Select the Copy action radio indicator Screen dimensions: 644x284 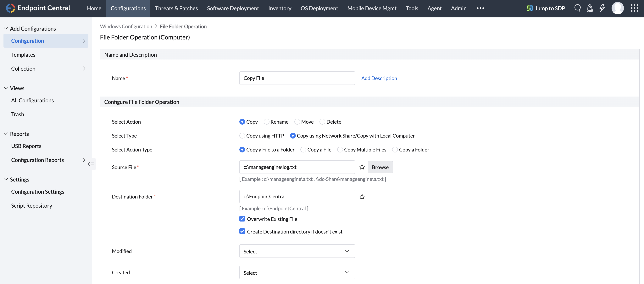(x=242, y=121)
